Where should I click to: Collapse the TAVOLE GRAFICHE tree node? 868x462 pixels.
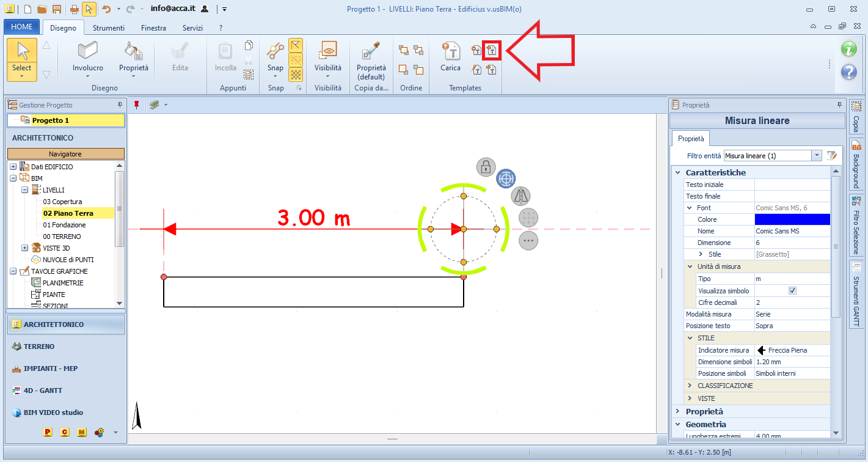(13, 271)
